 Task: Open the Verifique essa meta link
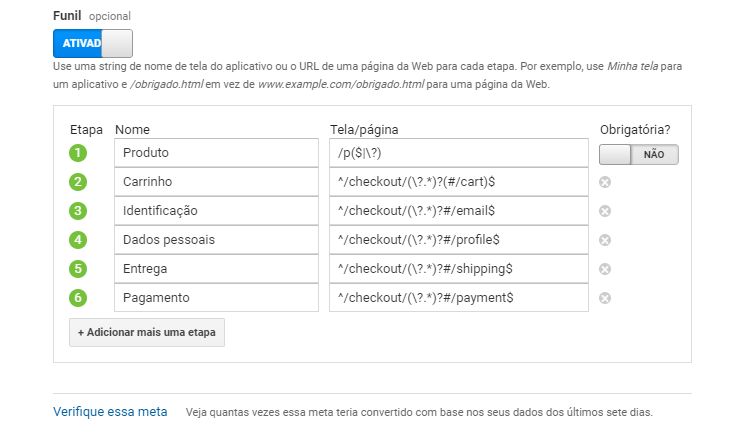[x=110, y=412]
